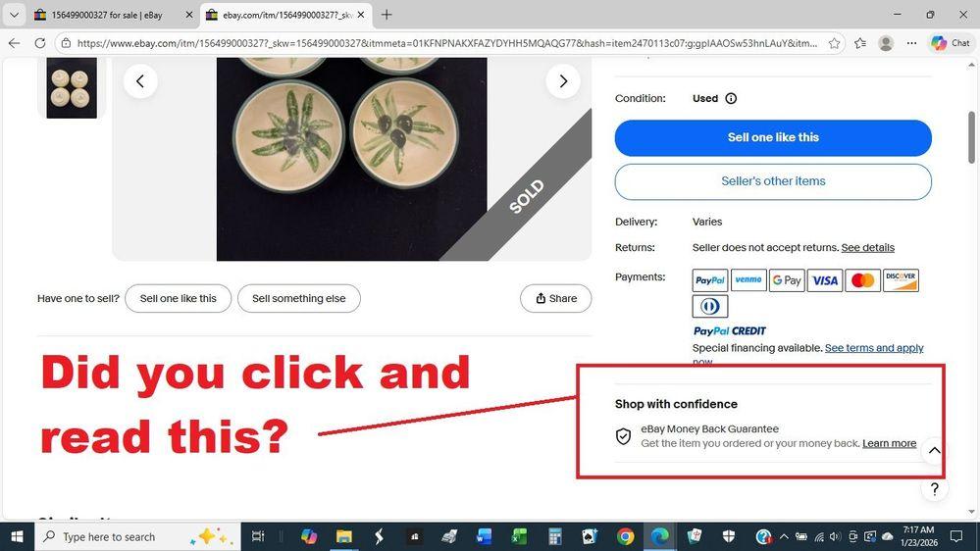980x551 pixels.
Task: Expand the tab actions dropdown arrow
Action: [14, 15]
